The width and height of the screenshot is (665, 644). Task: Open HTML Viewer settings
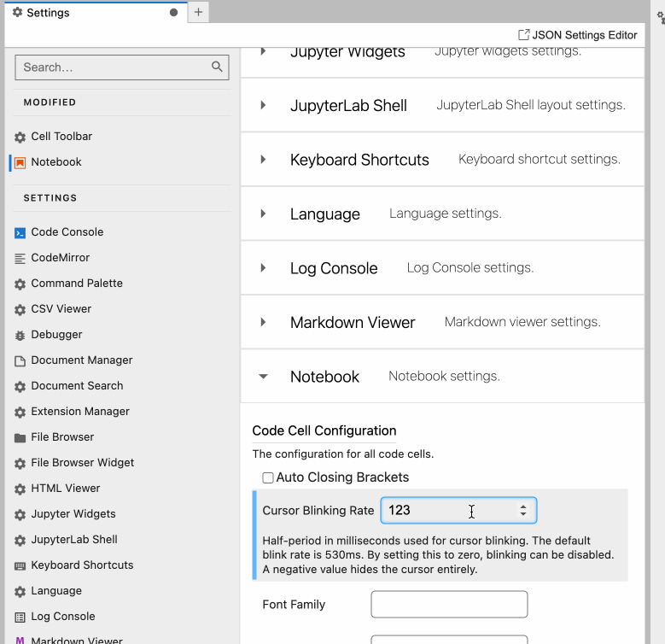coord(66,488)
